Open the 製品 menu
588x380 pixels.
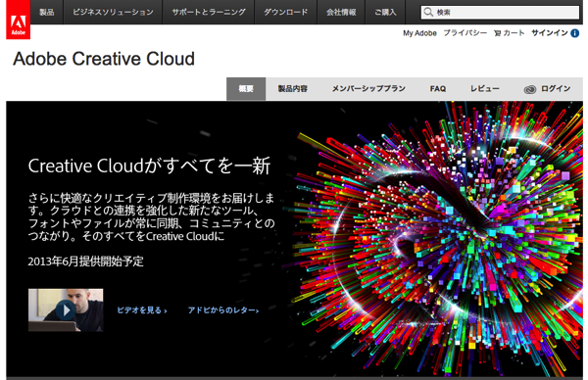(x=47, y=12)
